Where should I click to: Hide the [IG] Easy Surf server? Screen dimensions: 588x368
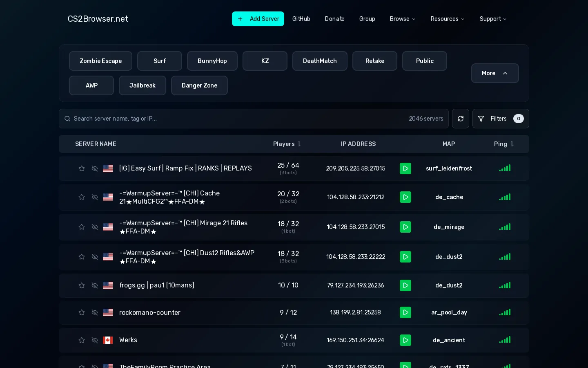click(95, 168)
